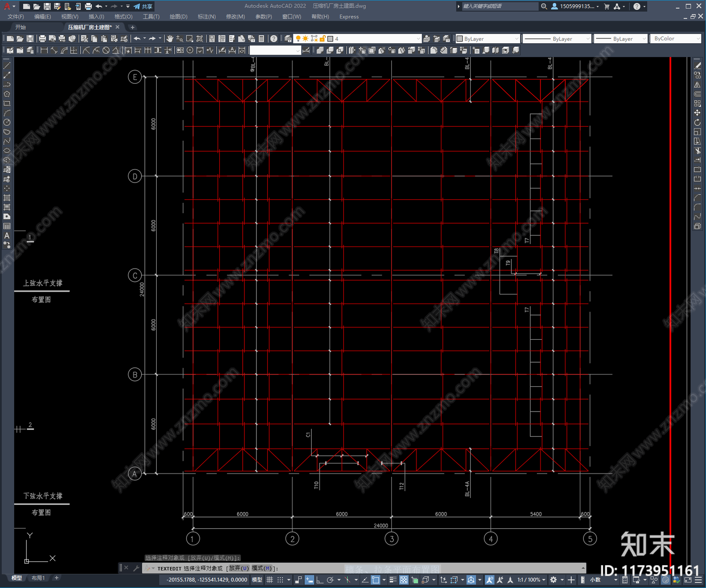Open the Express menu
706x588 pixels.
(349, 17)
